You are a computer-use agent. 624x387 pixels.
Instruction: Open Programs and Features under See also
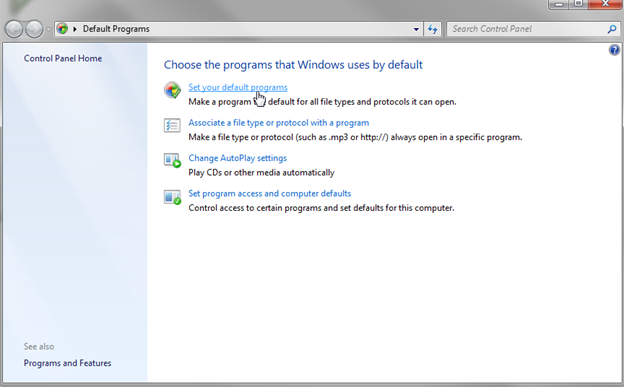[67, 363]
